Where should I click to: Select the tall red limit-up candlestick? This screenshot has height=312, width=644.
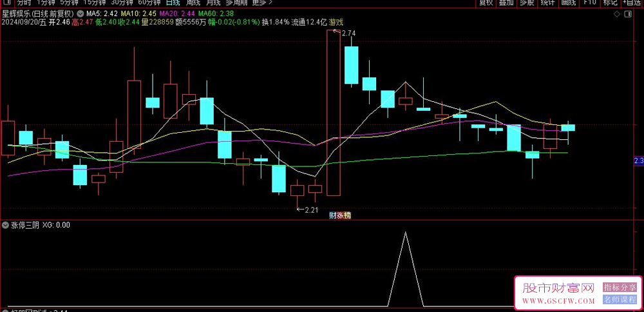[334, 113]
